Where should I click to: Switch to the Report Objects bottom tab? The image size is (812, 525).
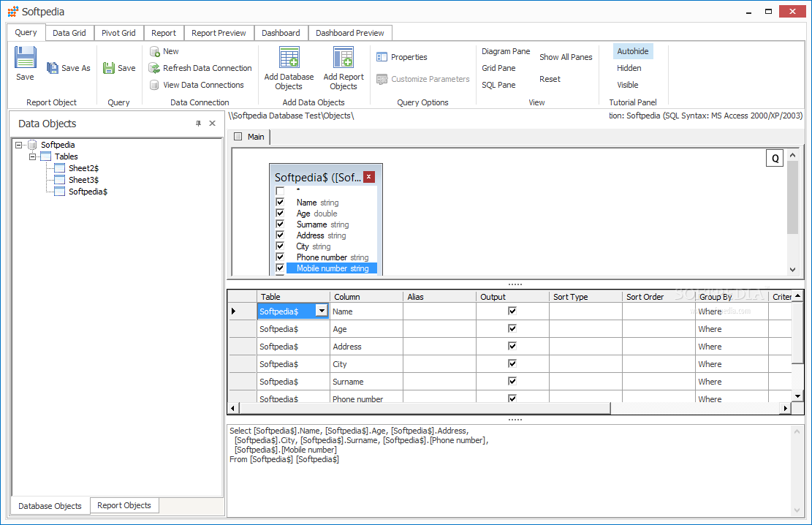pyautogui.click(x=124, y=505)
